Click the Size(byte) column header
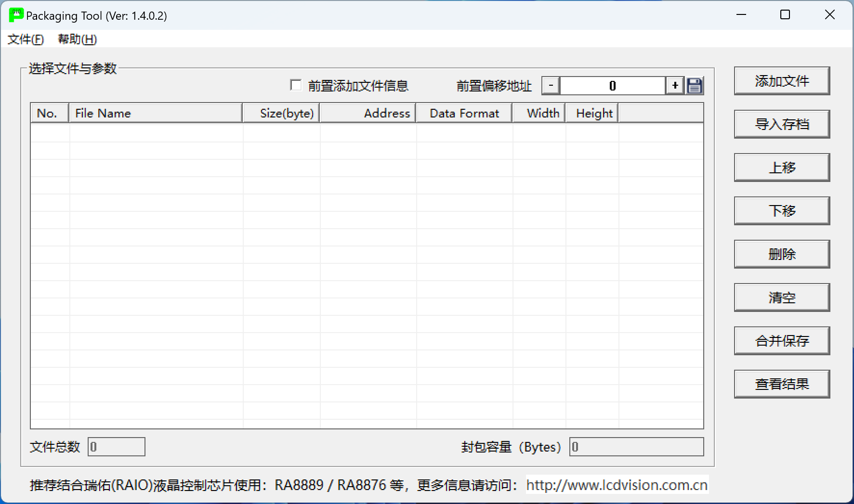This screenshot has height=504, width=854. [x=281, y=113]
